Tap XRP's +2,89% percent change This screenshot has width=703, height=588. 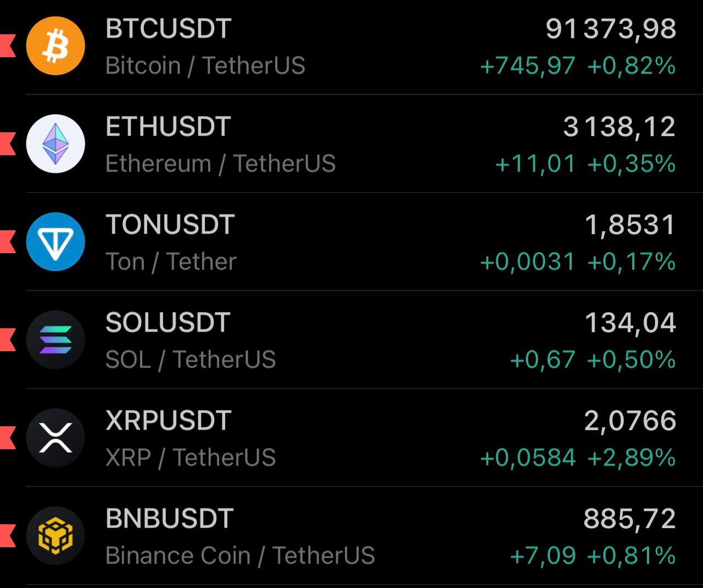(x=631, y=457)
